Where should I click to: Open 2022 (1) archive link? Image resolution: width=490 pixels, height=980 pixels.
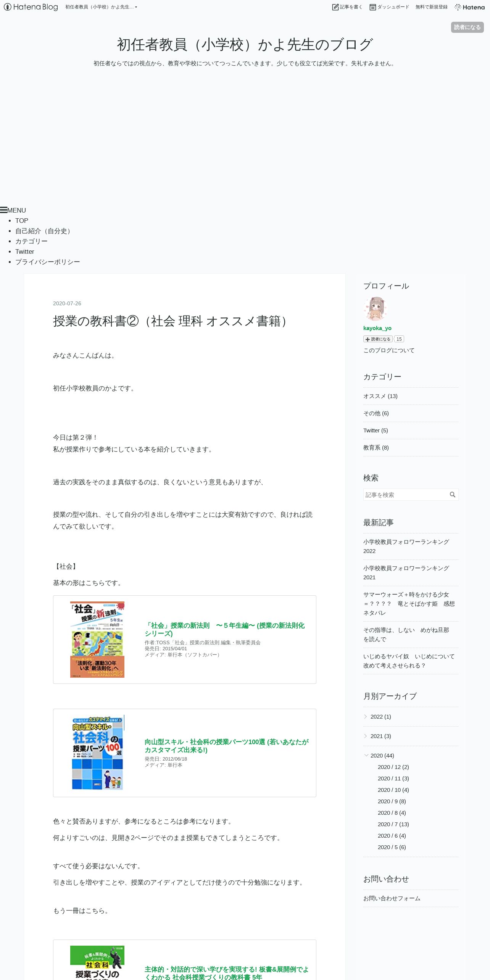tap(380, 717)
